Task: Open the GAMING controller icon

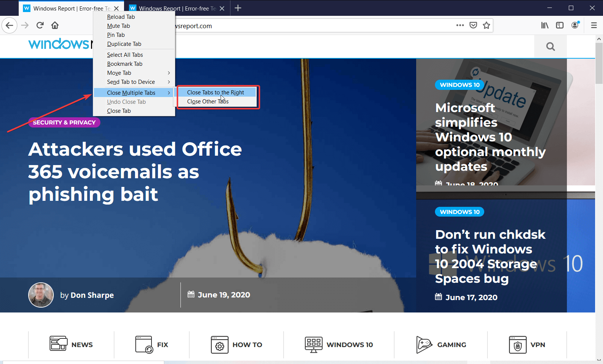Action: click(424, 344)
